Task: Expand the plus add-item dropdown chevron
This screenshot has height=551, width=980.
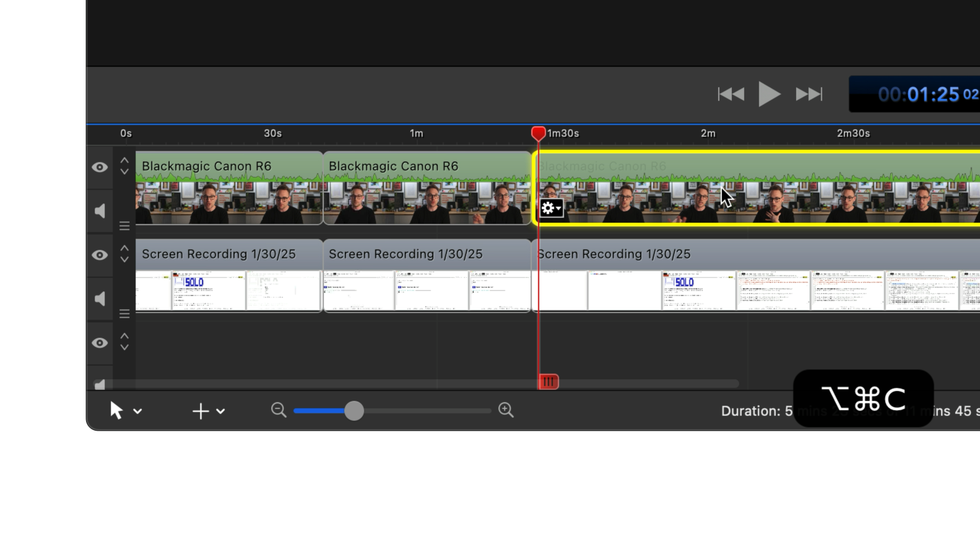Action: click(x=221, y=411)
